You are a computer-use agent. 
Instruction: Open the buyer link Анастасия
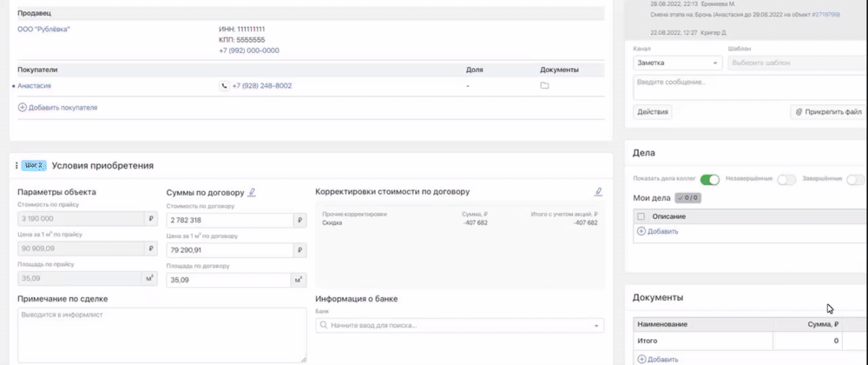(x=34, y=86)
